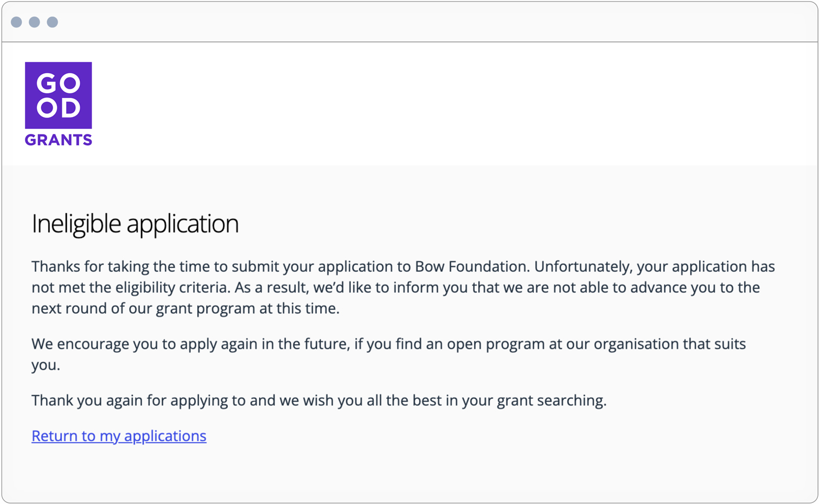Click the words Bow Foundation
Image resolution: width=819 pixels, height=504 pixels.
click(471, 267)
